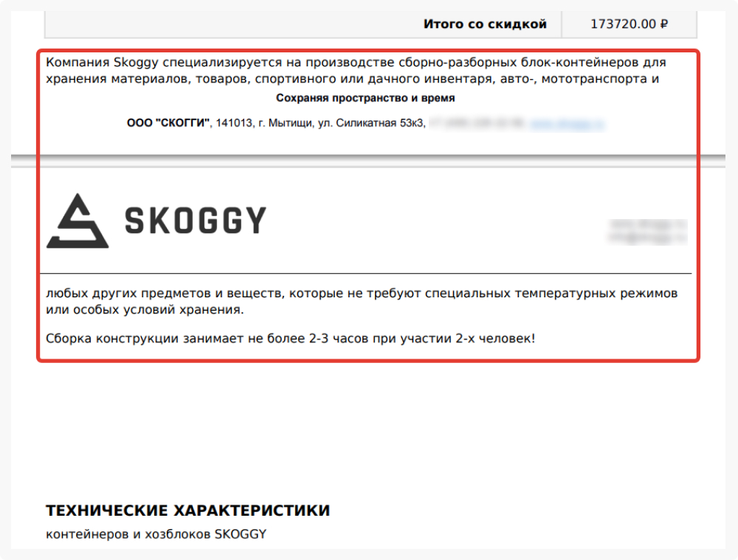Click the line "или особых условий хранения."
This screenshot has width=738, height=560.
(145, 310)
